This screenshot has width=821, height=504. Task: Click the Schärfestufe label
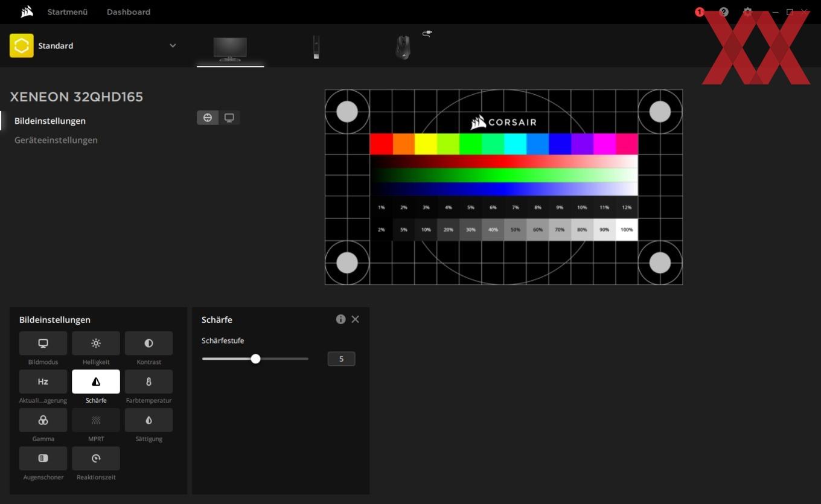[x=223, y=340]
